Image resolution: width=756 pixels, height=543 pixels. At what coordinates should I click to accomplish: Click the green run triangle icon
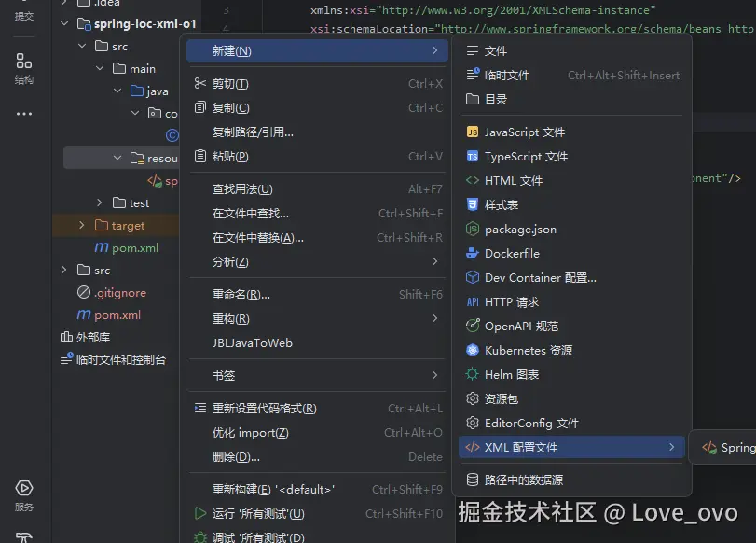pos(200,513)
